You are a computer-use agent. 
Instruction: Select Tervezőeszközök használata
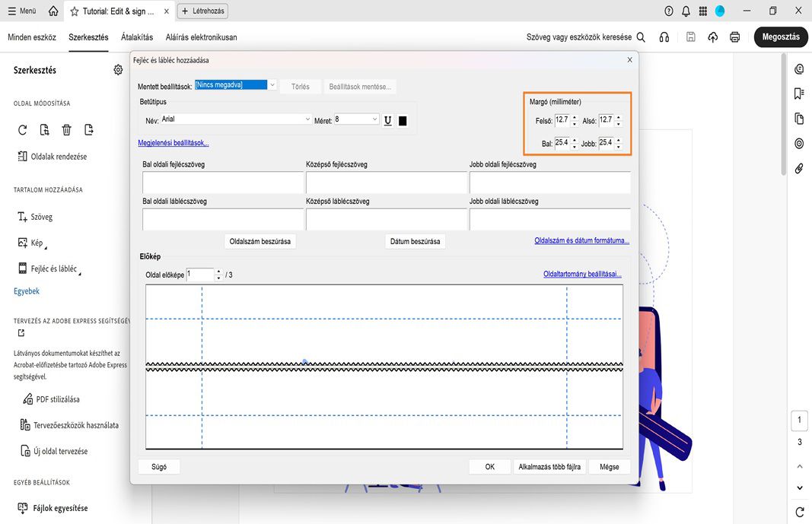pyautogui.click(x=69, y=425)
